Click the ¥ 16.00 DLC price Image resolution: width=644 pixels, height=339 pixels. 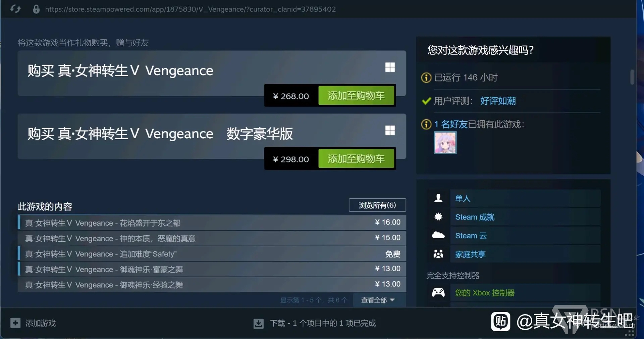[x=387, y=222]
